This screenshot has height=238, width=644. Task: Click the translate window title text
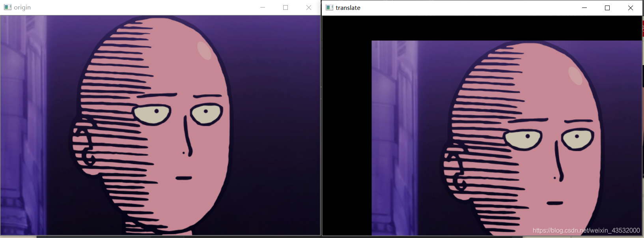348,8
